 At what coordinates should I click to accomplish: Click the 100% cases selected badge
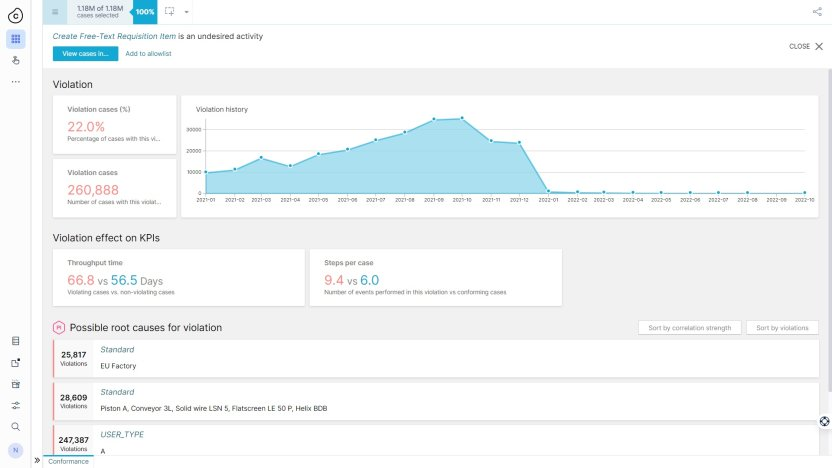144,12
